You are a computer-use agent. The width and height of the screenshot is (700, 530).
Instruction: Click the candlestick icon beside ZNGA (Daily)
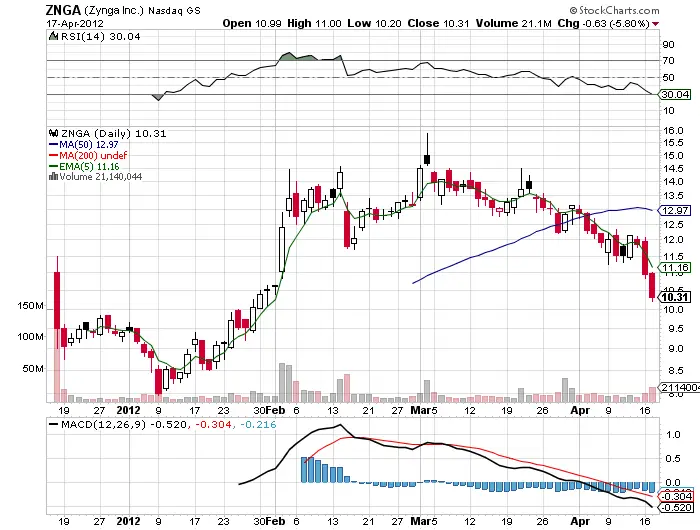tap(54, 133)
